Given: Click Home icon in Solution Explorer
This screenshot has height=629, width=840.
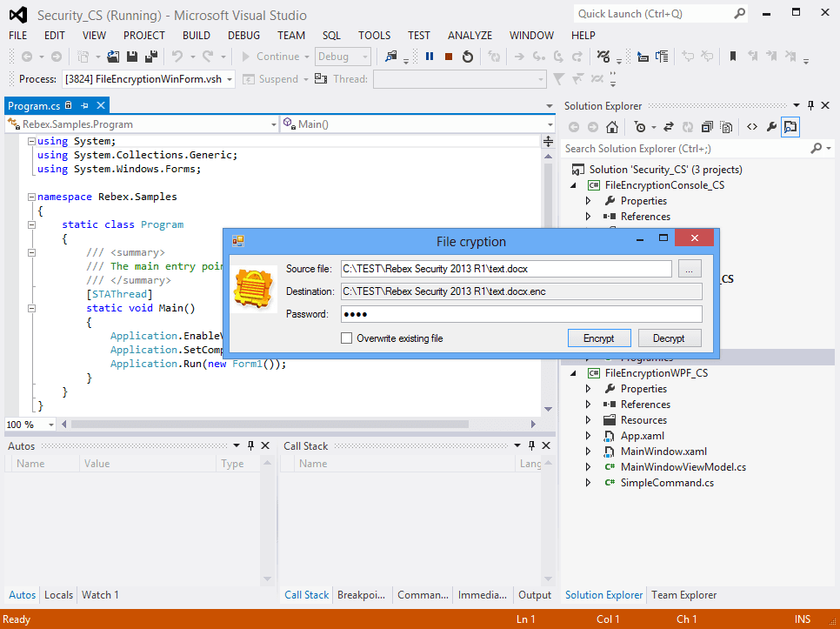Looking at the screenshot, I should coord(612,127).
